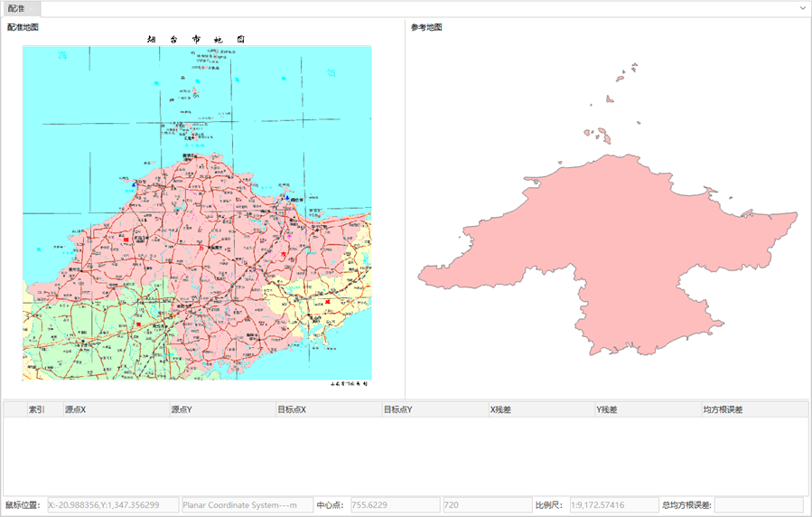Switch to the 配准 tab
This screenshot has width=812, height=517.
(x=16, y=8)
